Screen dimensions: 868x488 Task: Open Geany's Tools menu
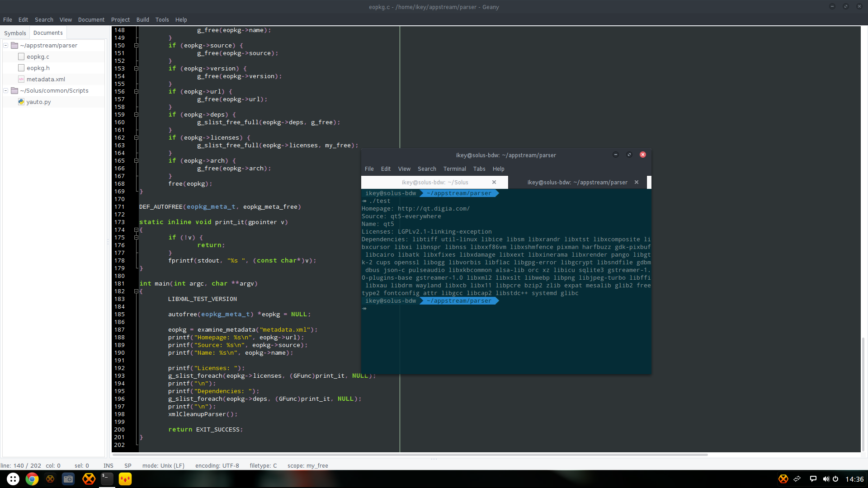[x=162, y=19]
